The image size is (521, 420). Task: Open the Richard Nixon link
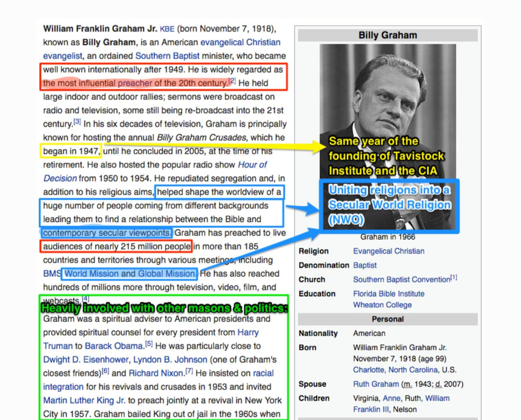click(x=156, y=373)
